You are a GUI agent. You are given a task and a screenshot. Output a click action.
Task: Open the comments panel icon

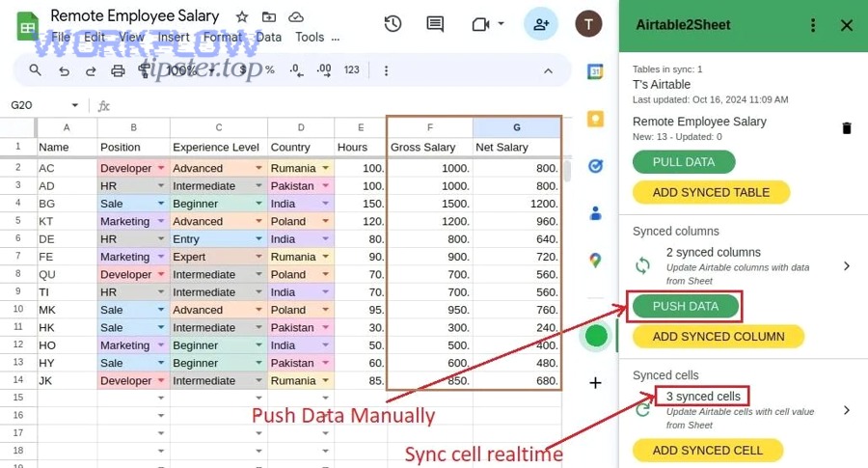[x=435, y=24]
